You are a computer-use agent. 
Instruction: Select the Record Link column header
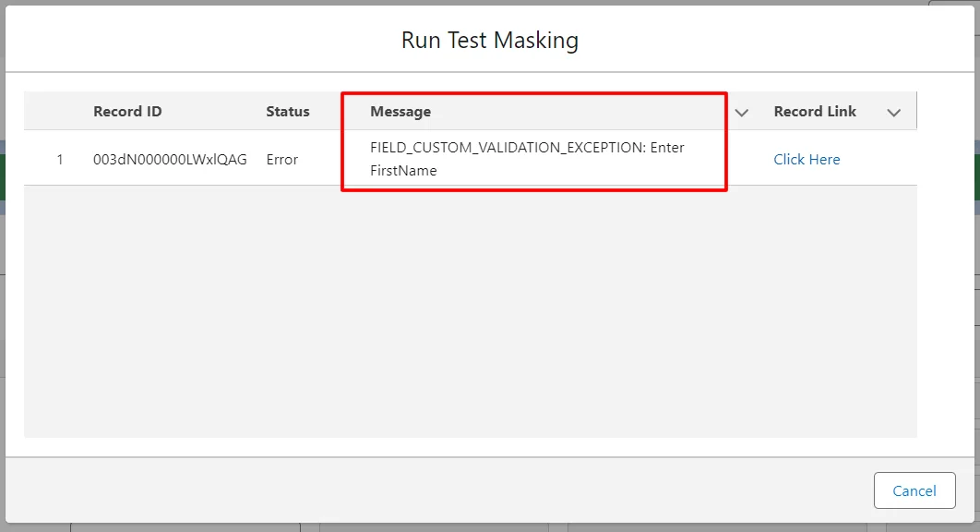tap(815, 111)
